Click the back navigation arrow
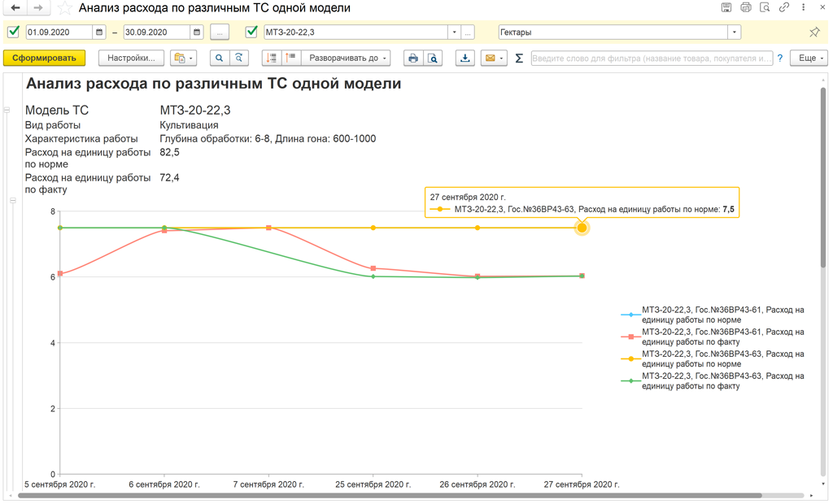 pos(15,8)
